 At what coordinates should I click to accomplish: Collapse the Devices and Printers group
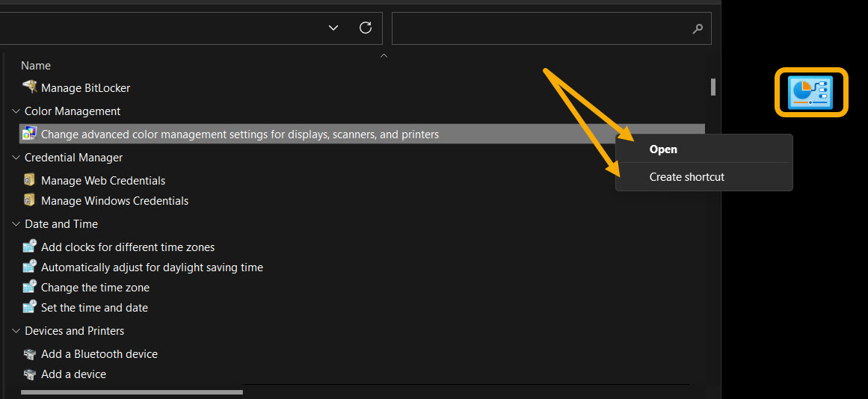pos(15,331)
